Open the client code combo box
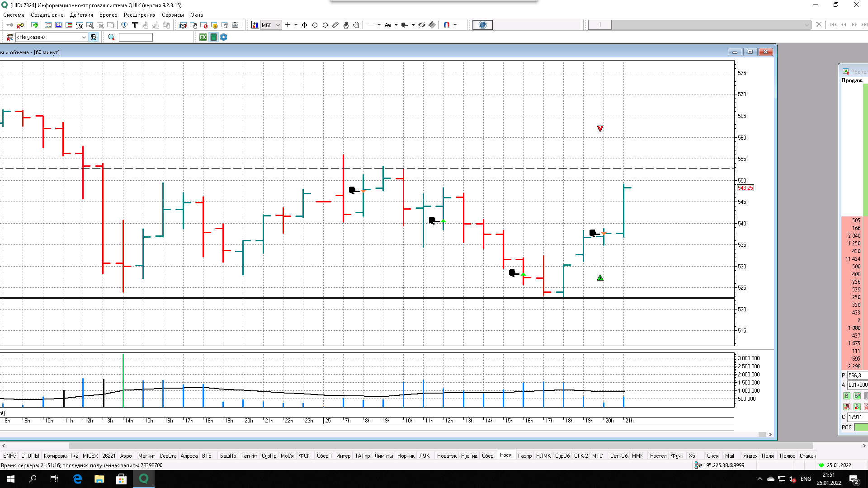Viewport: 868px width, 488px height. [x=52, y=38]
